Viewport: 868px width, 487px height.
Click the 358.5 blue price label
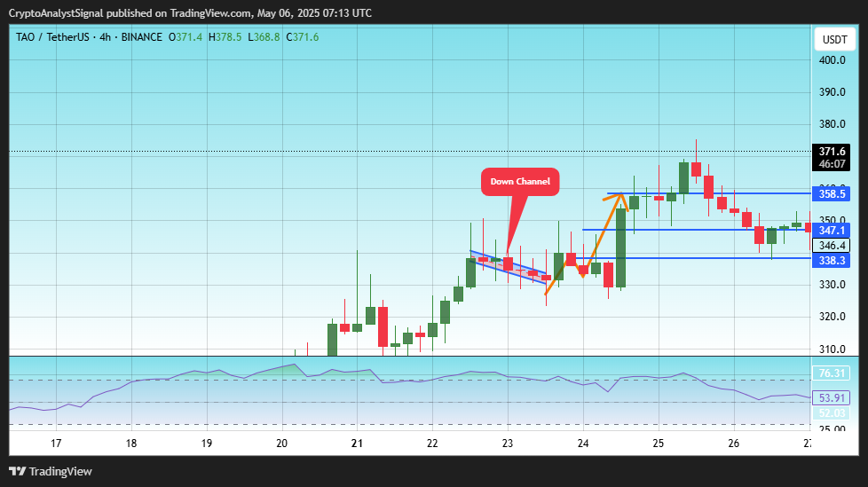(831, 193)
